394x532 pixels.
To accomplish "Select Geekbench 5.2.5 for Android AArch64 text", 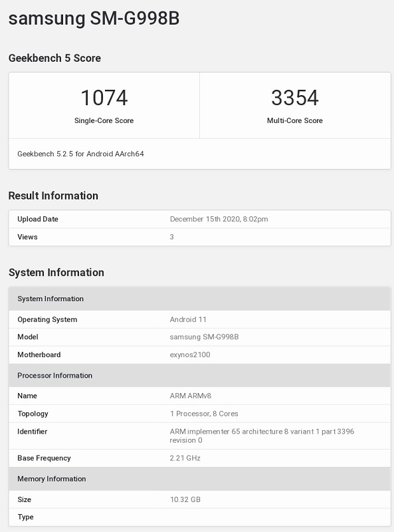I will click(x=80, y=154).
